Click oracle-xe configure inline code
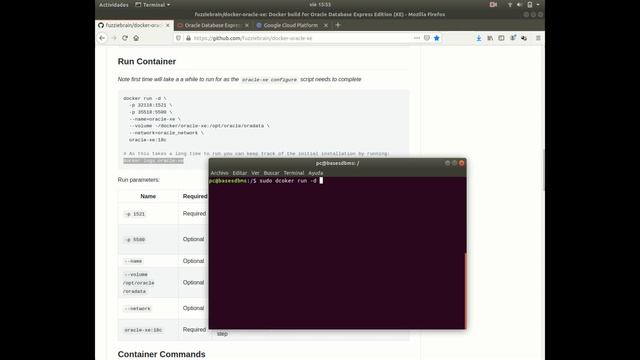Image resolution: width=640 pixels, height=360 pixels. 269,80
